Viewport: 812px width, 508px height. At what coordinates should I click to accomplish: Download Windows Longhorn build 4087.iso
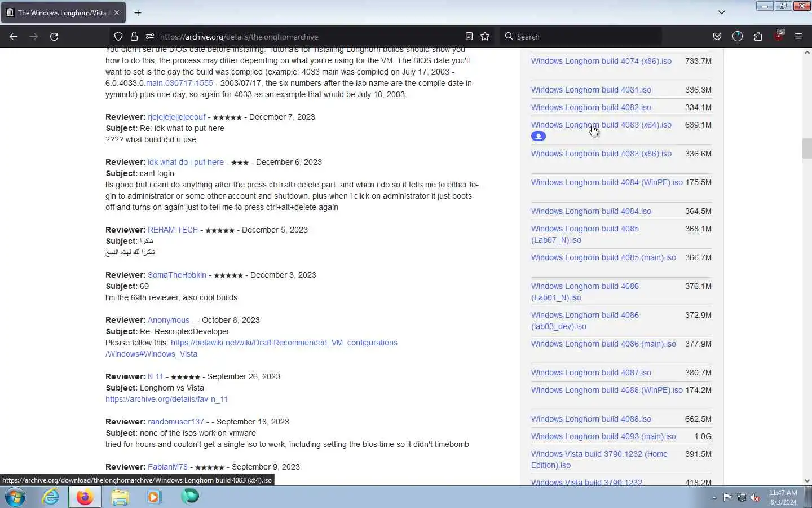591,373
